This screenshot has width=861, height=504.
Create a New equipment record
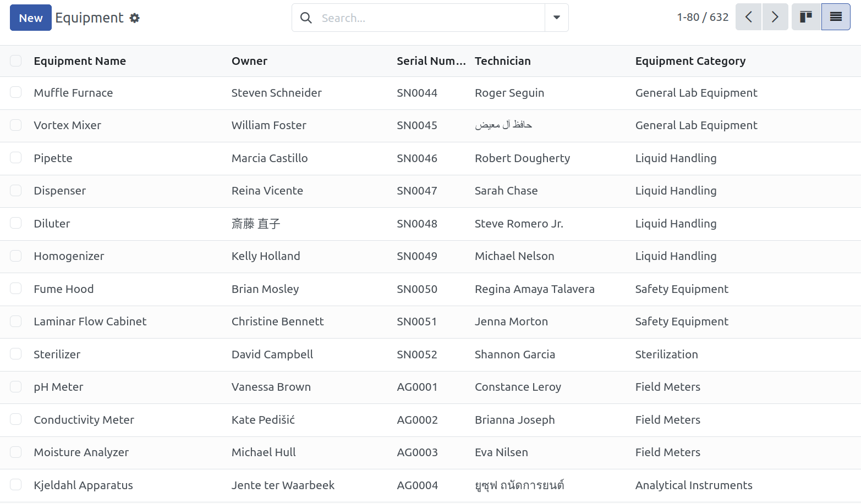click(x=31, y=18)
